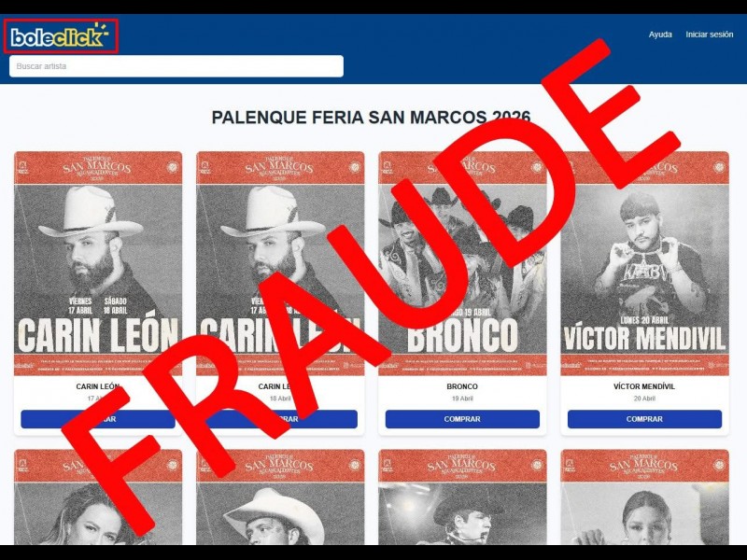Click COMPRAR for Carin León 17 Abril

coord(98,419)
